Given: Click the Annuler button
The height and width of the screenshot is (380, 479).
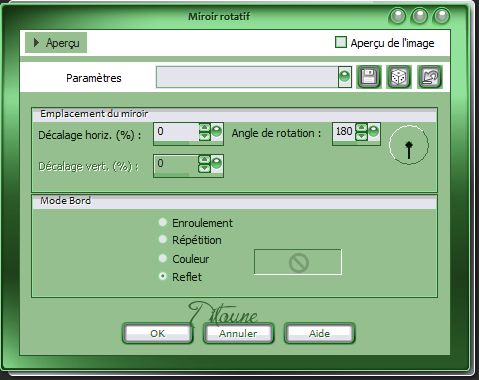Looking at the screenshot, I should 238,333.
